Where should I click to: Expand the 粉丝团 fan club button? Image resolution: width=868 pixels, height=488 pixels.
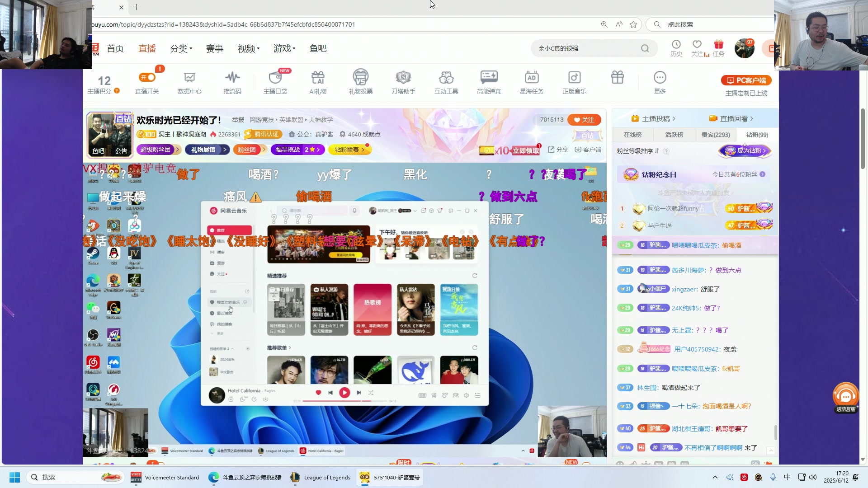250,150
